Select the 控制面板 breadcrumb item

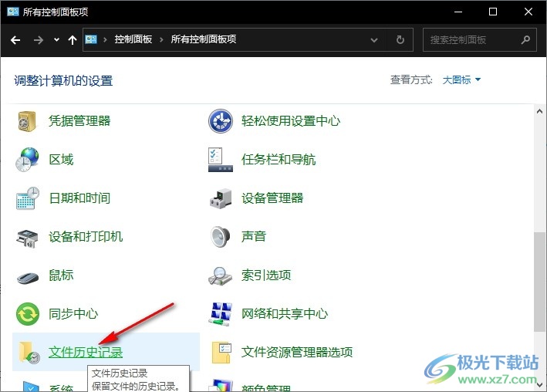[133, 39]
